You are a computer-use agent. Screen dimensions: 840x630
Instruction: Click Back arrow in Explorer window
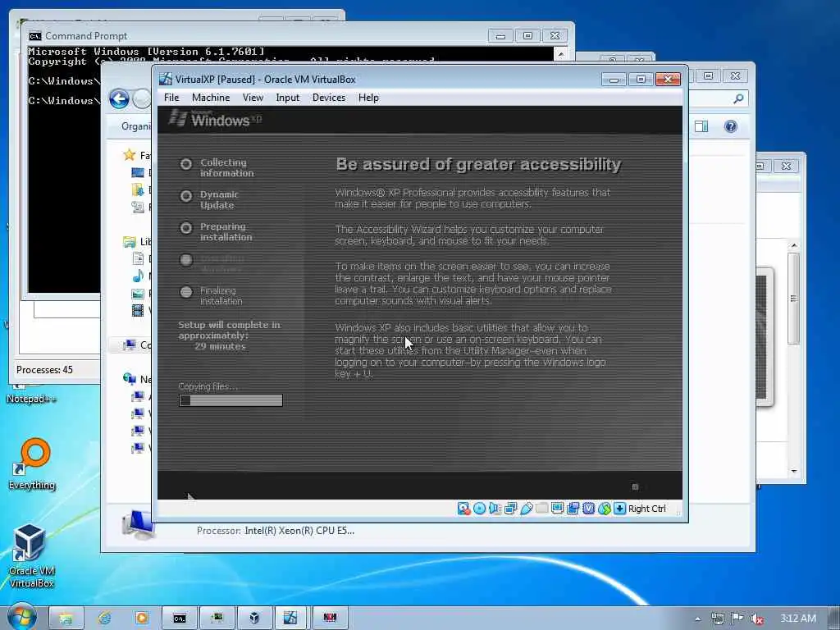click(x=119, y=98)
